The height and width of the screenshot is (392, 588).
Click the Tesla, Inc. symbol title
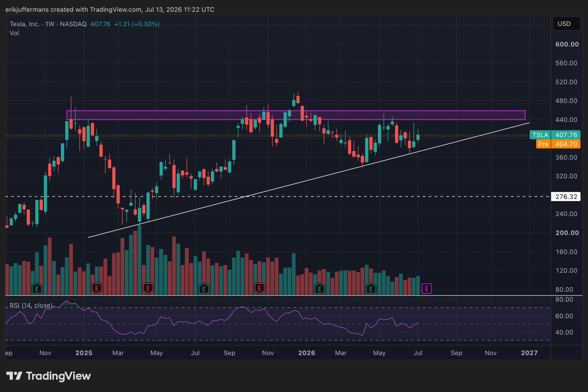coord(25,24)
